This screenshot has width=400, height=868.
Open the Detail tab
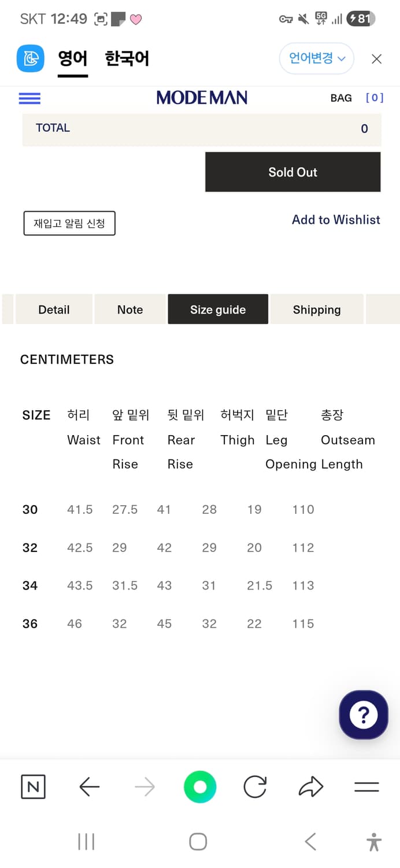tap(54, 309)
